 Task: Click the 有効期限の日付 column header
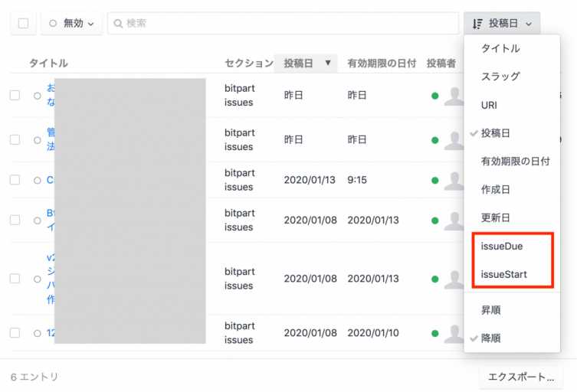tap(381, 63)
